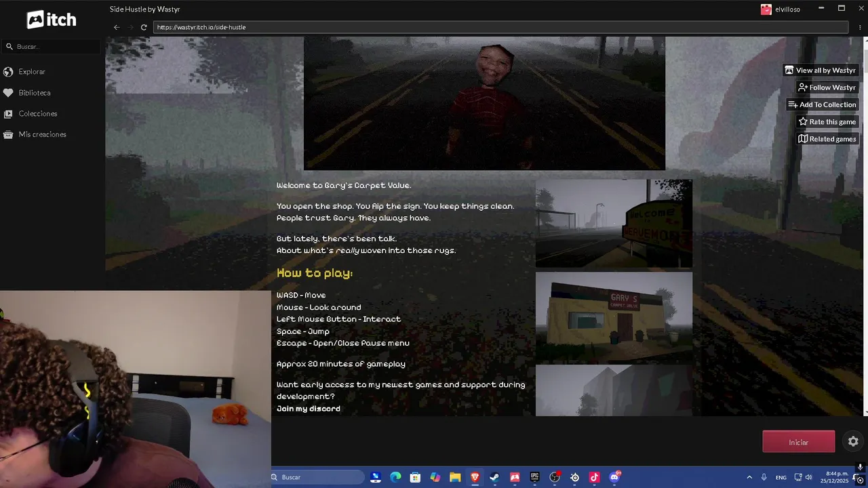Screen dimensions: 868x488
Task: Open Microsoft Store from the taskbar
Action: click(415, 477)
